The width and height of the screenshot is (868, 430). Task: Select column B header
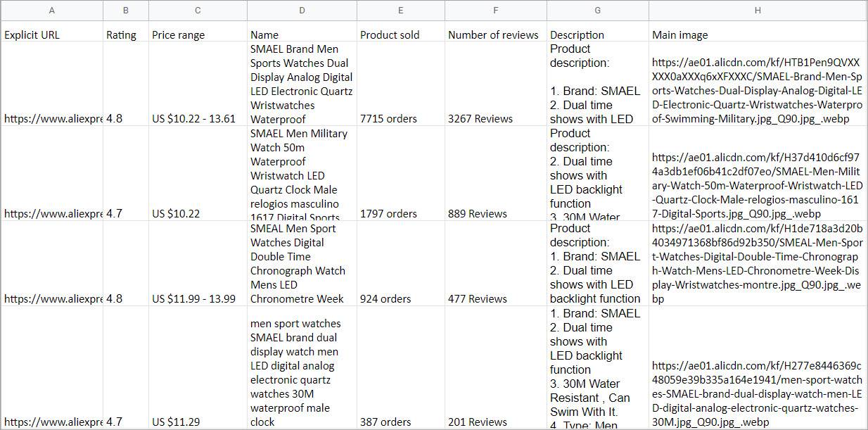pos(126,11)
